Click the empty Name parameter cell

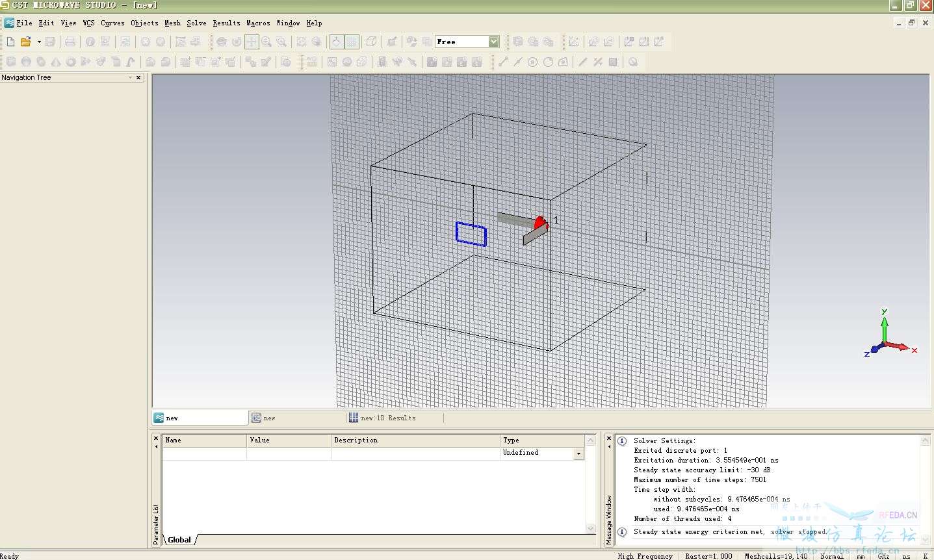click(204, 453)
